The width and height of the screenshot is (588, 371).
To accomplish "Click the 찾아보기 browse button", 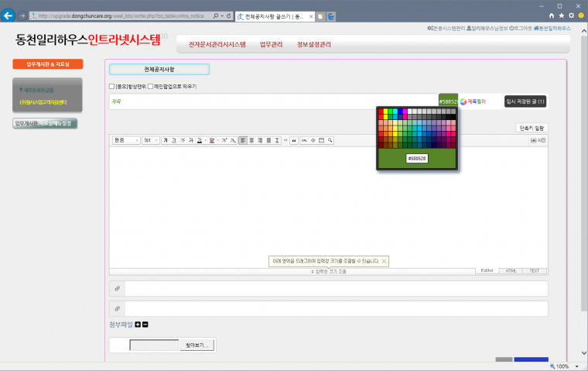I will [197, 345].
